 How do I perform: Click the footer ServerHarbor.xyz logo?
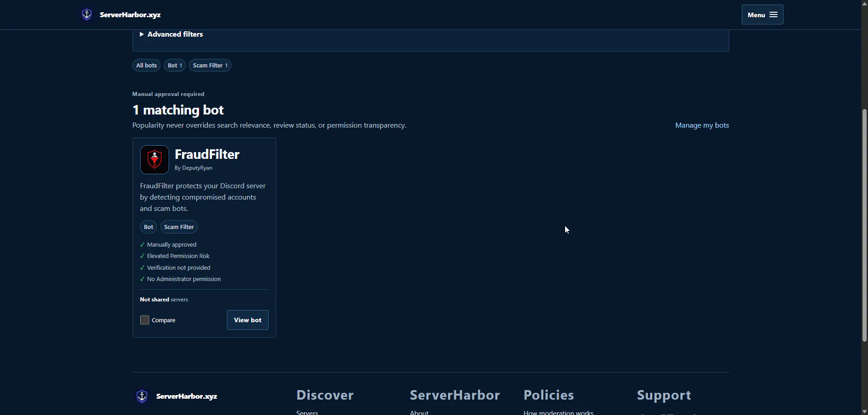(x=177, y=396)
